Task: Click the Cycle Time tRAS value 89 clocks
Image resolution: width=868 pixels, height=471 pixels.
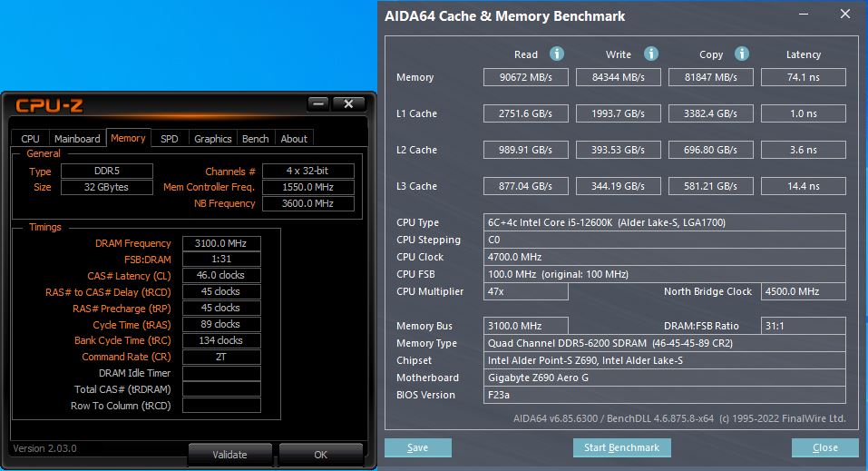Action: tap(221, 324)
